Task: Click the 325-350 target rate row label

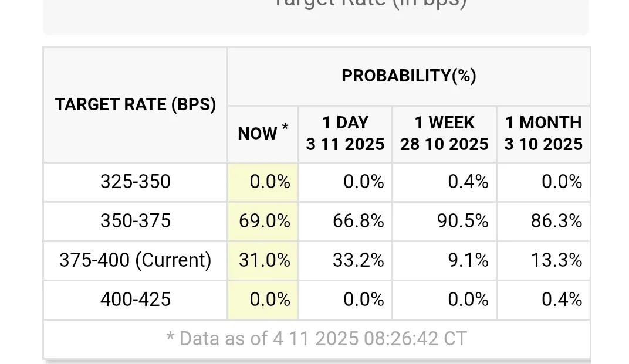Action: tap(136, 182)
